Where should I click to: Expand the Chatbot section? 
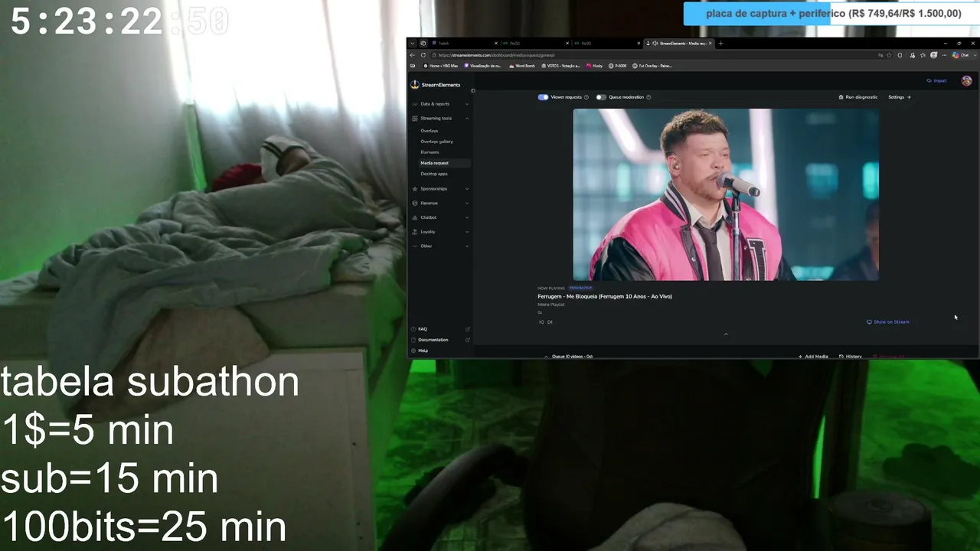[x=440, y=217]
